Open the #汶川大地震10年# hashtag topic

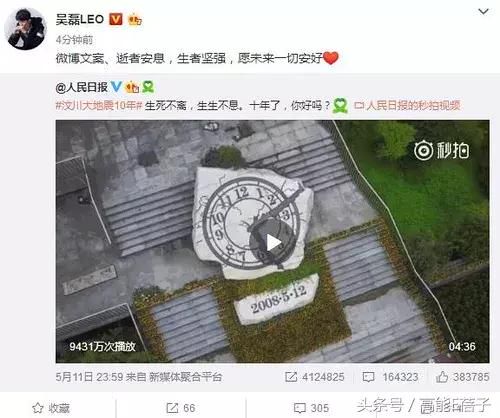99,106
